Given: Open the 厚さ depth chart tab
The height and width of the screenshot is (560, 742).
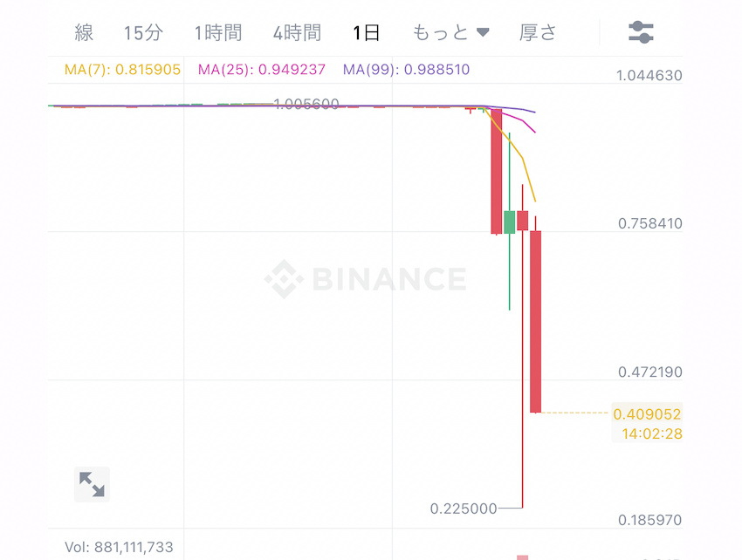Looking at the screenshot, I should pos(538,32).
